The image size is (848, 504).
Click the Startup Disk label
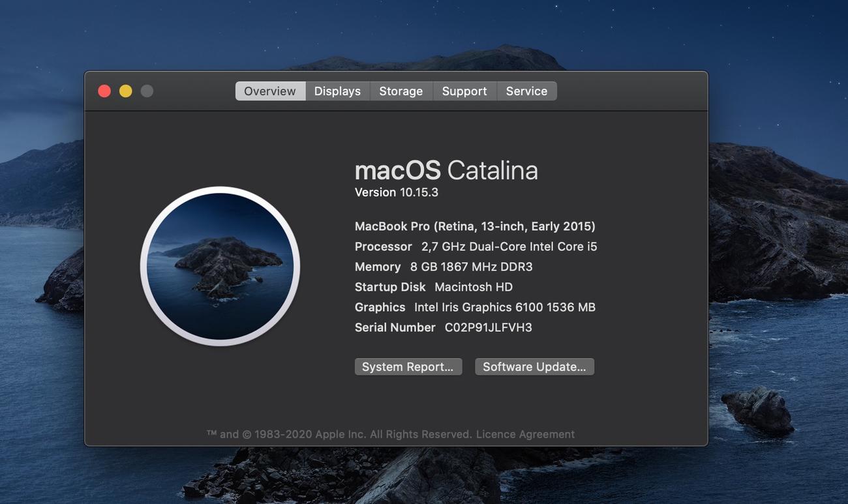tap(390, 287)
